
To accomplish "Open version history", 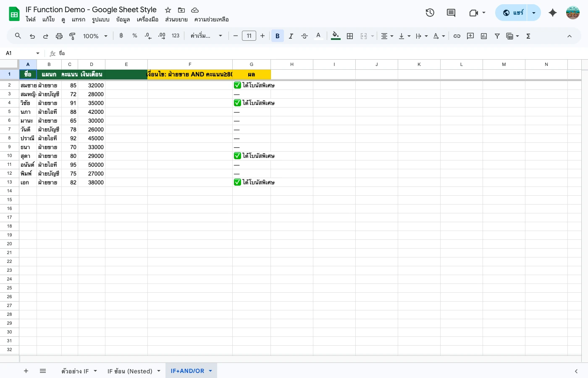I will pos(430,13).
